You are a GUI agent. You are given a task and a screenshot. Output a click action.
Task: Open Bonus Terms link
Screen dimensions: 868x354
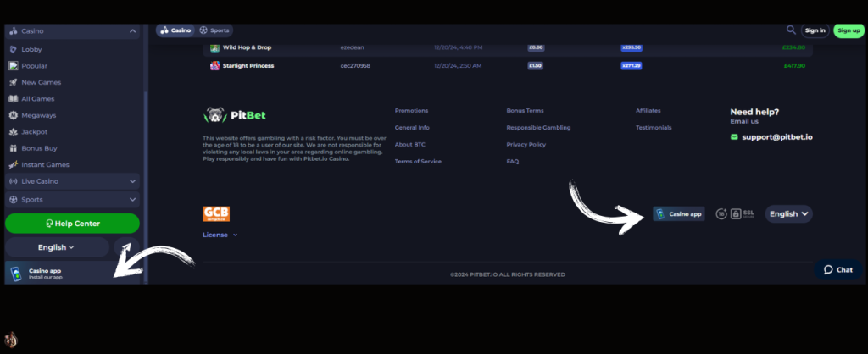[525, 111]
